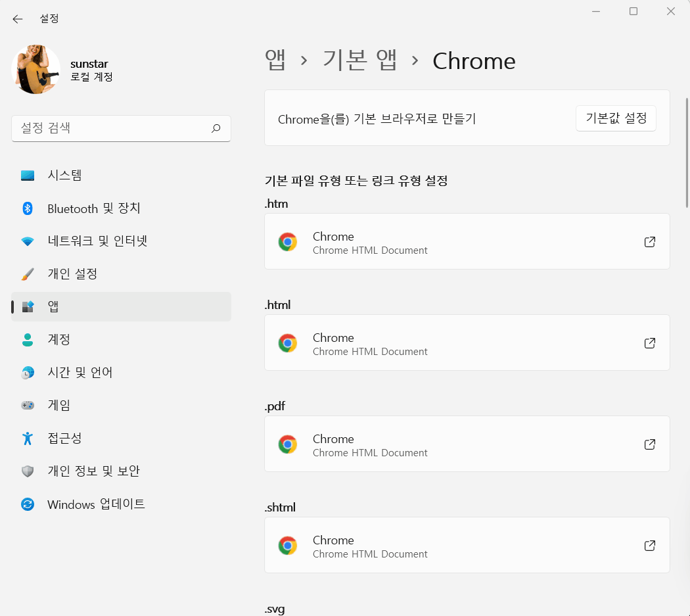
Task: Click the external link icon for .shtml
Action: [649, 545]
